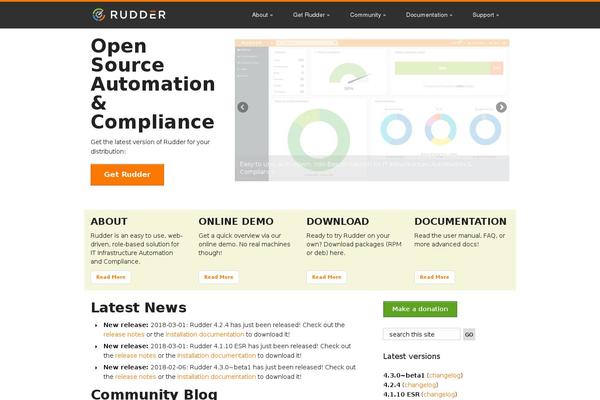This screenshot has width=600, height=400.
Task: Open changelog link for 4.3.0~beta1
Action: pos(445,375)
